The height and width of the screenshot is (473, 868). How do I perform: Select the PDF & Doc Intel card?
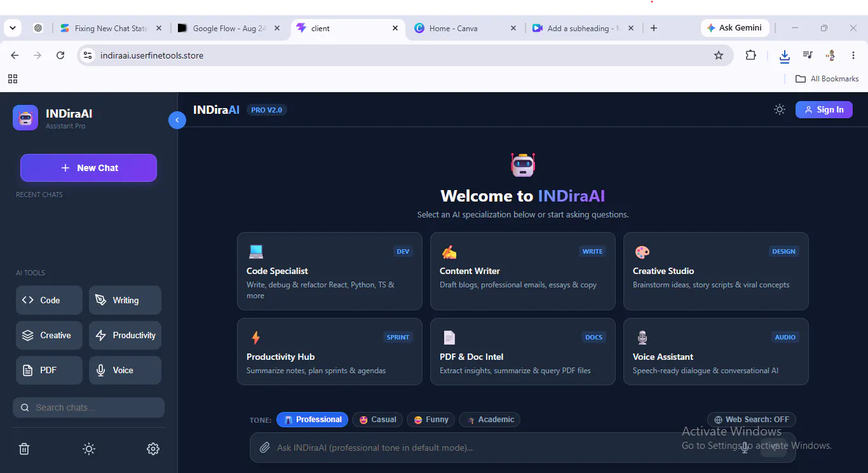(x=523, y=352)
